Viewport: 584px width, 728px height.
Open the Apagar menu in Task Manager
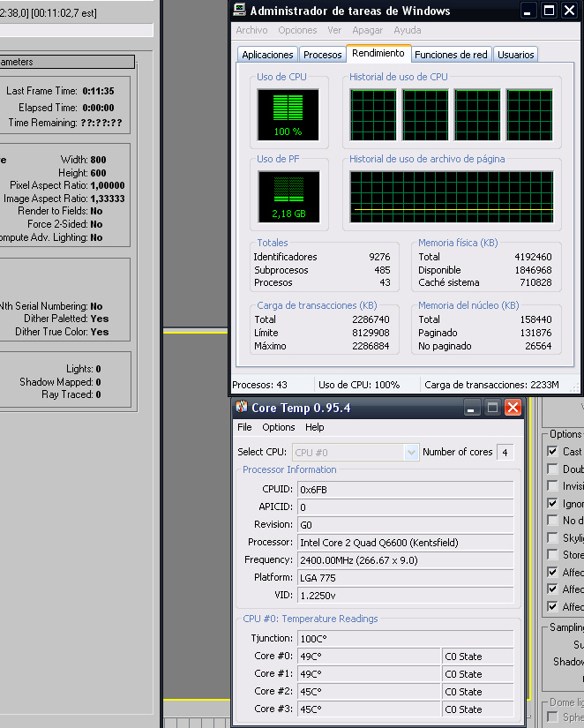367,30
